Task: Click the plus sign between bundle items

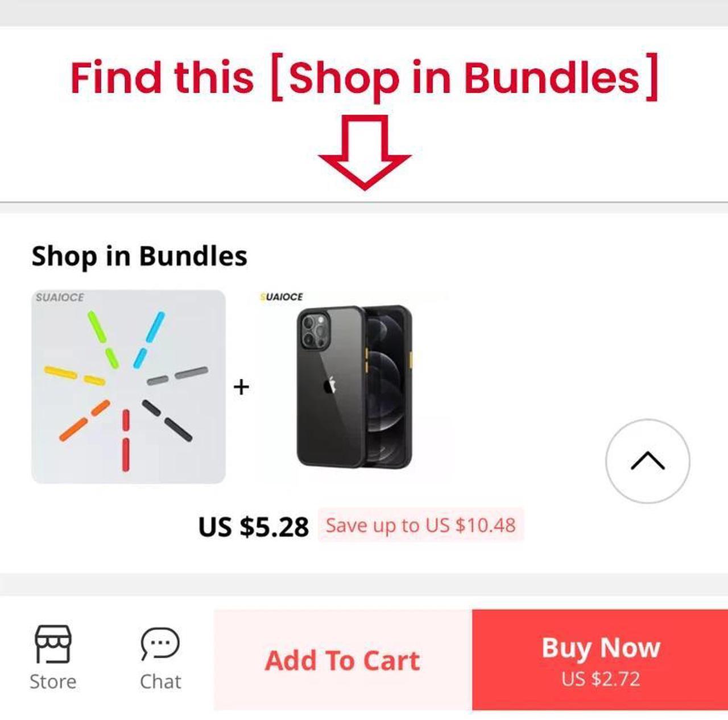Action: pos(241,387)
